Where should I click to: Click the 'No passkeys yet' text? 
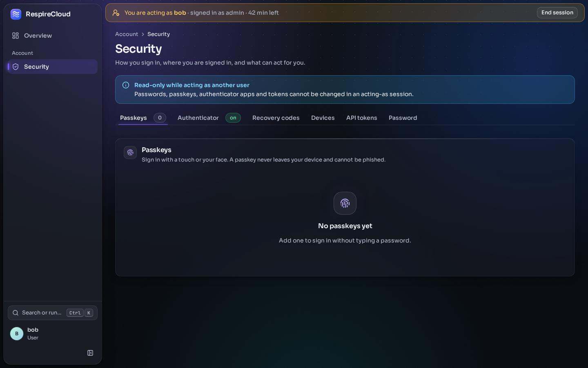click(x=345, y=226)
